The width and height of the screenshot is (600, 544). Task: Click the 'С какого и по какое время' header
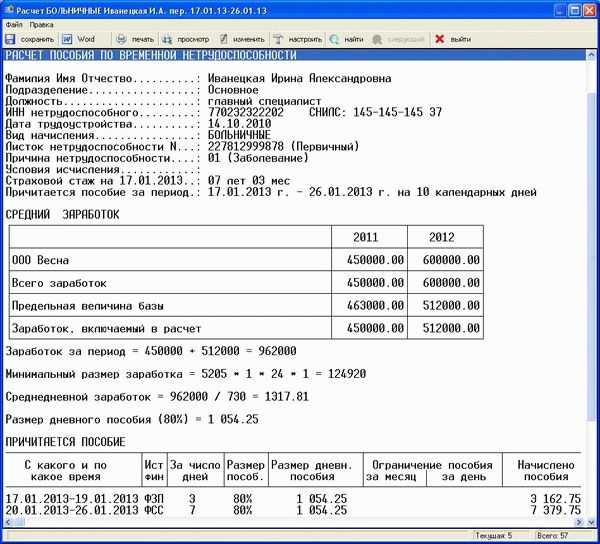[65, 471]
